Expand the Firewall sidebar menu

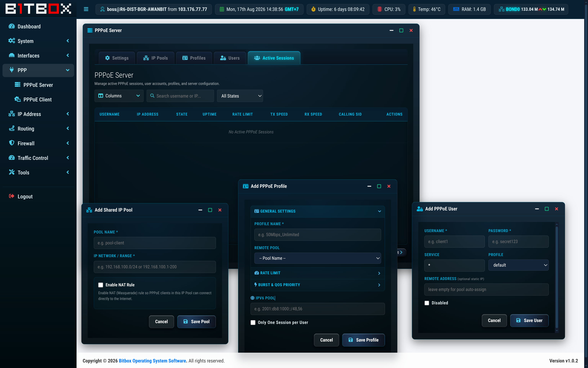pyautogui.click(x=38, y=143)
